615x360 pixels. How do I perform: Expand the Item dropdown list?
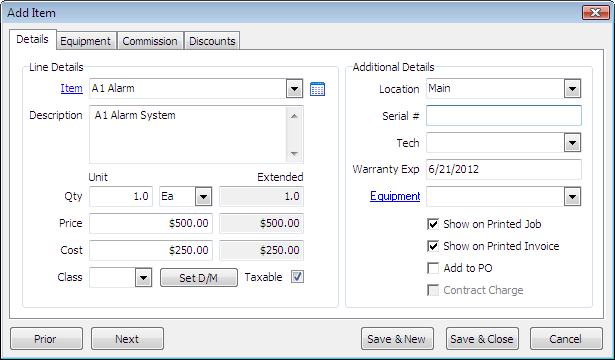tap(294, 89)
